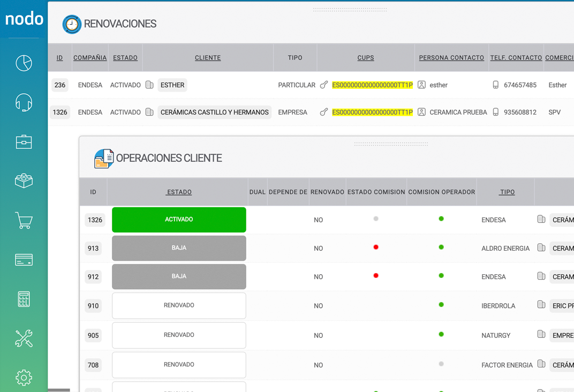The image size is (574, 392).
Task: Click the green ACTIVADO status button
Action: [x=179, y=220]
